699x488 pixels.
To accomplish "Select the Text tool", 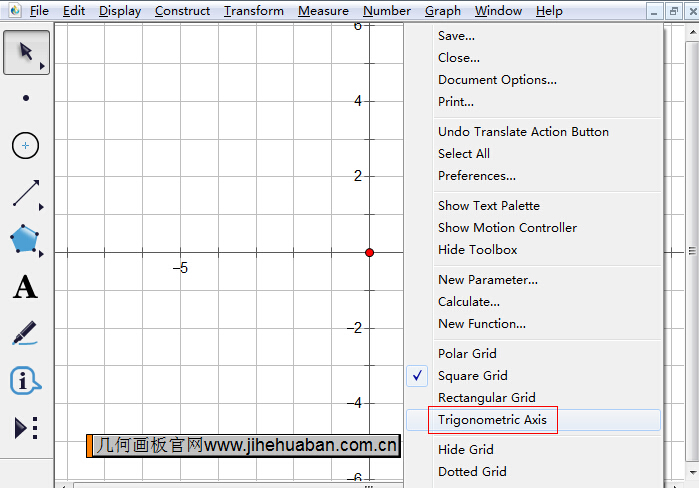I will pyautogui.click(x=25, y=286).
